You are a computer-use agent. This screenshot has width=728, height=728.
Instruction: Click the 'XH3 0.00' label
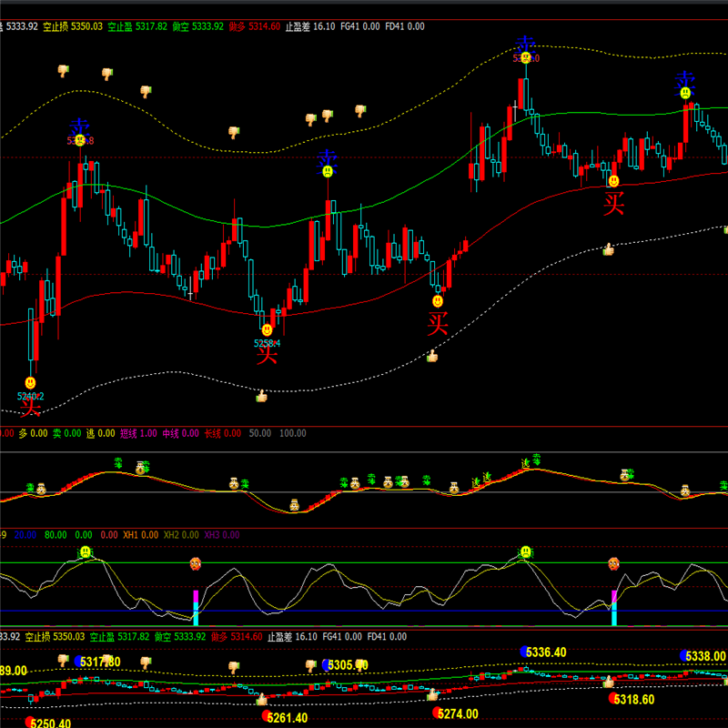(x=222, y=535)
